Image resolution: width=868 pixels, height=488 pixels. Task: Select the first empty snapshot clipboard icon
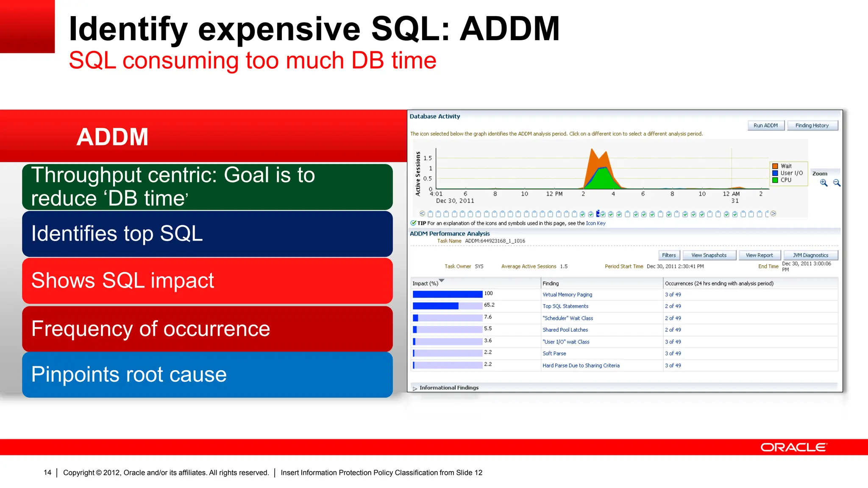430,214
